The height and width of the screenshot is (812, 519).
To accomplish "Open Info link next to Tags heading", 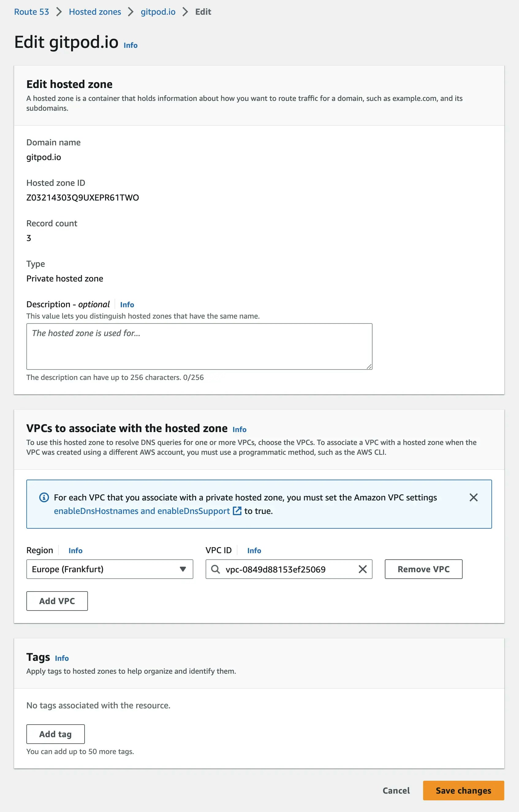I will tap(62, 658).
